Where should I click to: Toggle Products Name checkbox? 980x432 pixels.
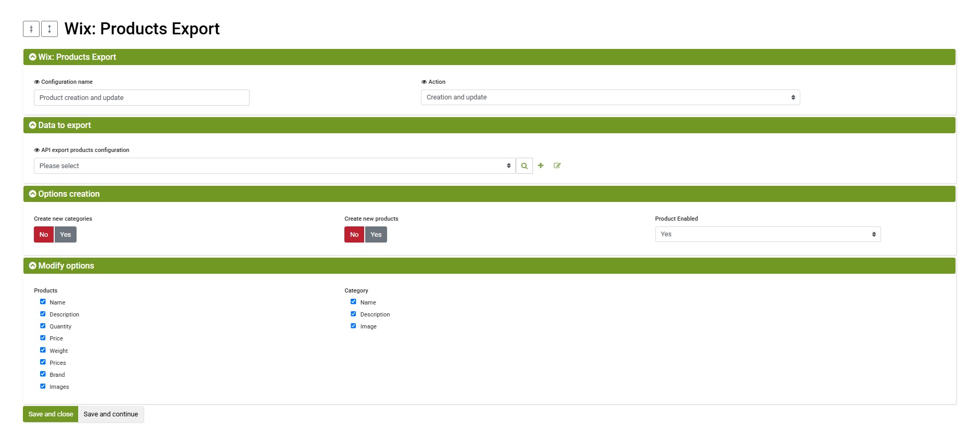pos(43,302)
